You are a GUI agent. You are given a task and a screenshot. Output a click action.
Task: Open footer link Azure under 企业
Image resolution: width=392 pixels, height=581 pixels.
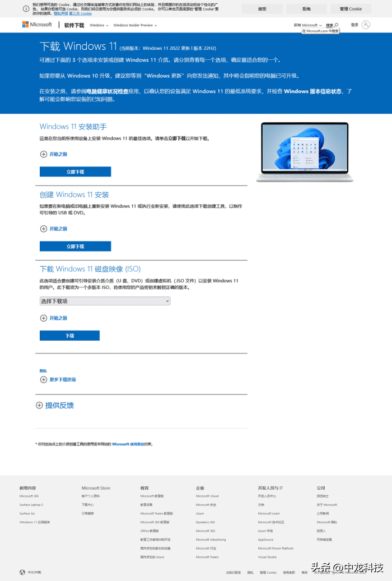(x=200, y=514)
